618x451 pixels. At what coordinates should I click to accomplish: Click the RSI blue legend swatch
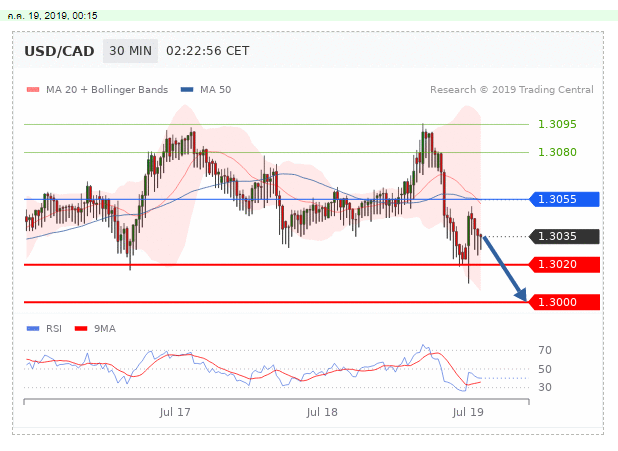[33, 328]
